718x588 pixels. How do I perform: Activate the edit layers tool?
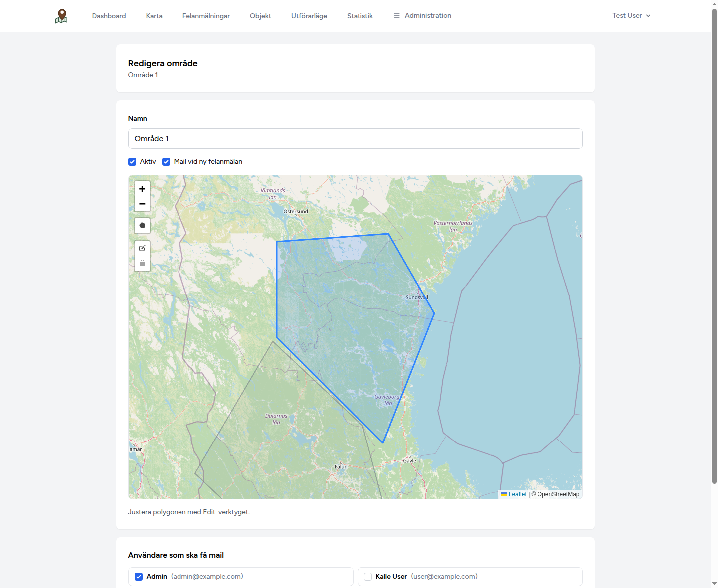[142, 248]
